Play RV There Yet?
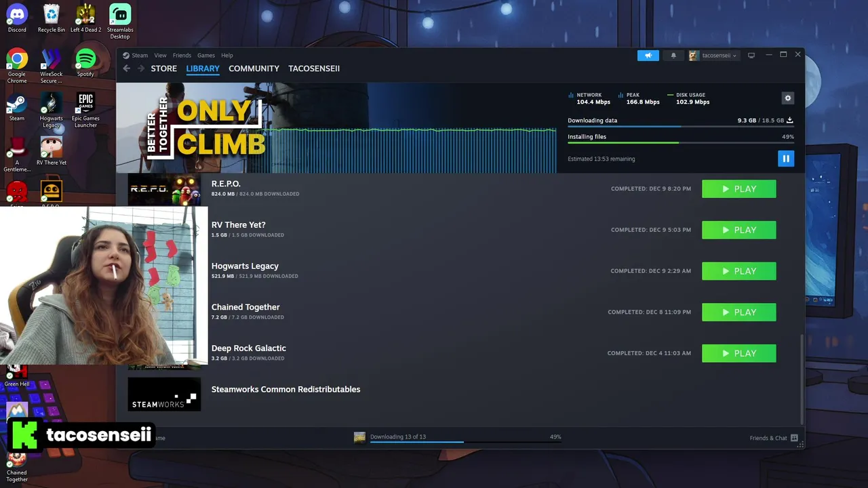 739,230
